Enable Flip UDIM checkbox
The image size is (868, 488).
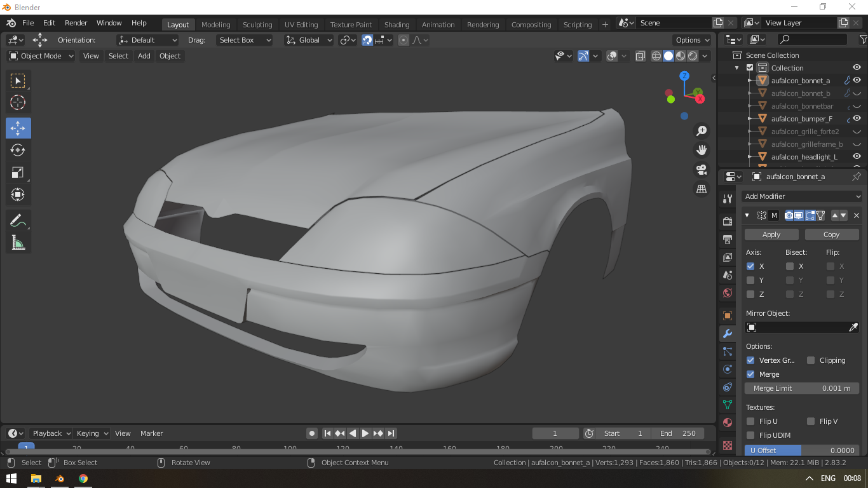click(750, 435)
